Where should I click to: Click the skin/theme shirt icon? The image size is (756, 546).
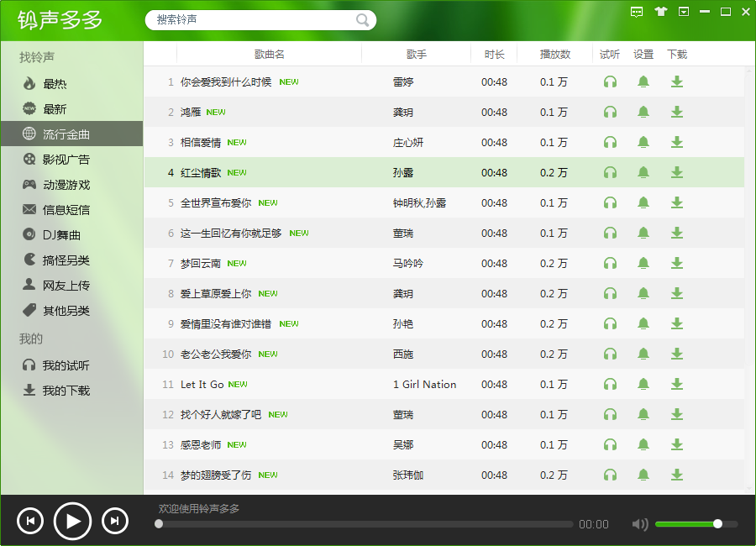pos(660,12)
